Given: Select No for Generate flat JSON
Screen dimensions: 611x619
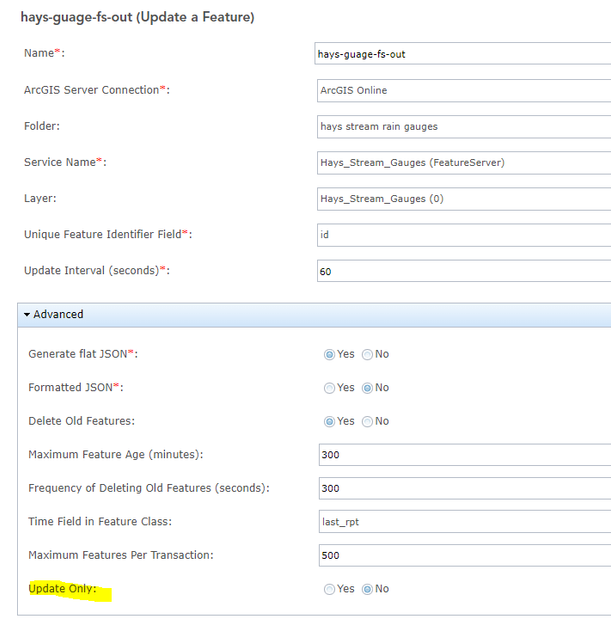Looking at the screenshot, I should (x=367, y=354).
